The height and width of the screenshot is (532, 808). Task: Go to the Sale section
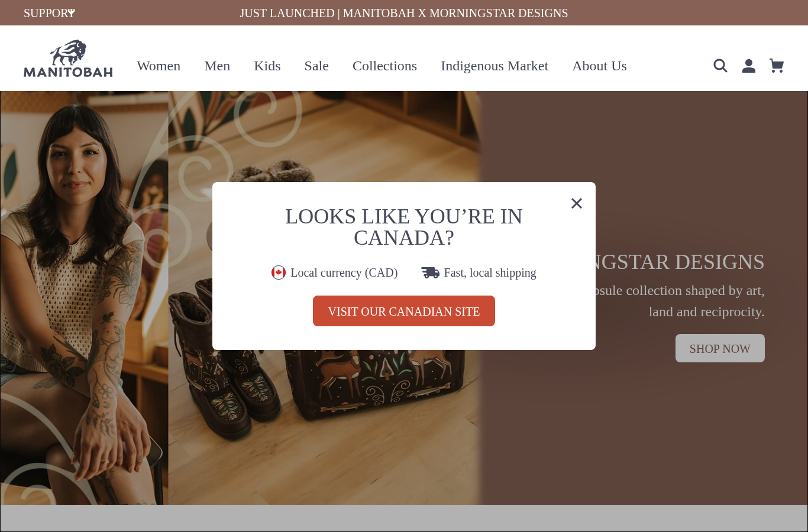(316, 66)
